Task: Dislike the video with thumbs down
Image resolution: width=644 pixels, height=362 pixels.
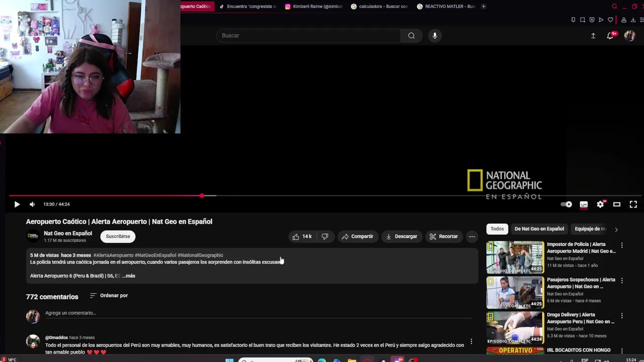Action: coord(325,236)
